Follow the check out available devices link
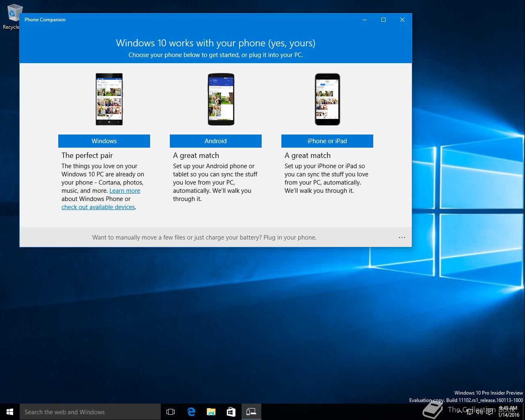 (x=98, y=207)
